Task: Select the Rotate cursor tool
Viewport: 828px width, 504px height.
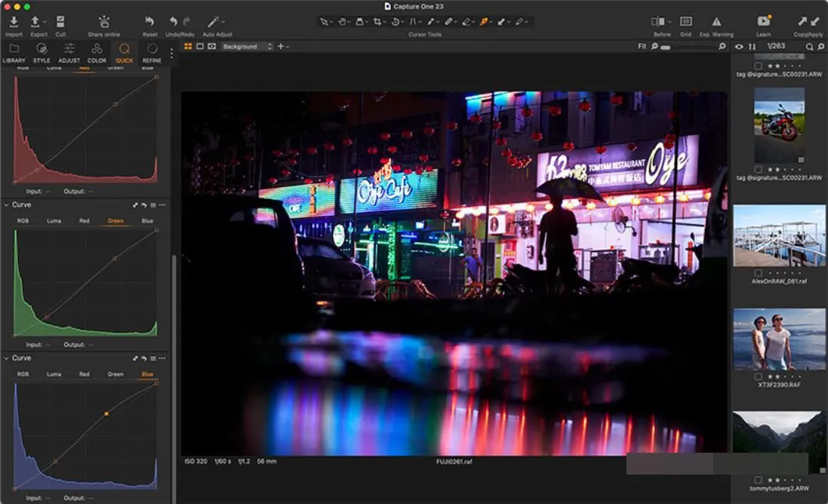Action: coord(395,22)
